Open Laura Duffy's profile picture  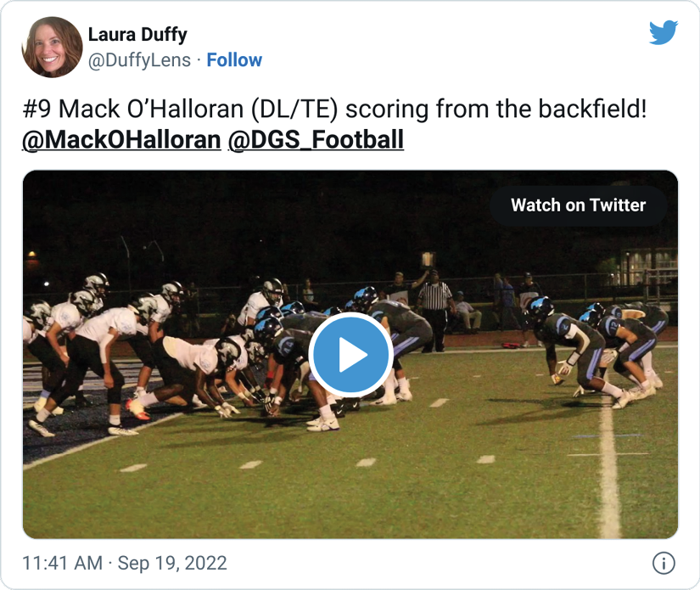53,47
